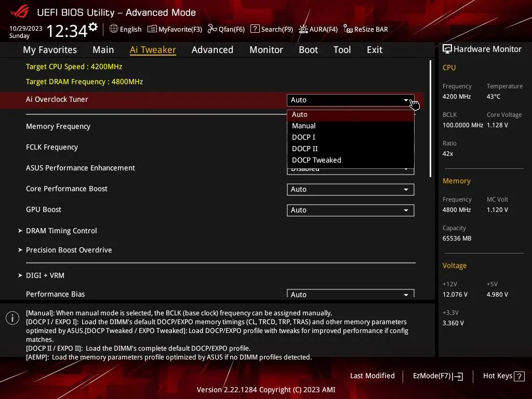The image size is (532, 399).
Task: Open AURA(F4) lighting icon
Action: coord(303,29)
